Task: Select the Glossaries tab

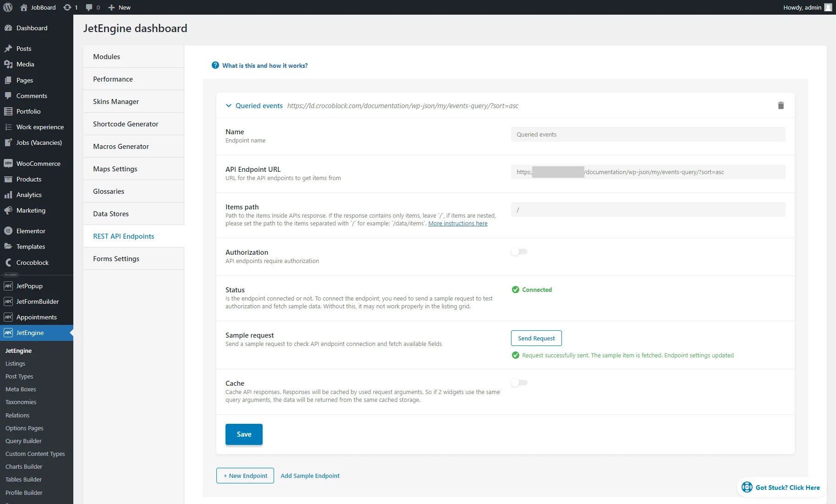Action: [x=133, y=192]
